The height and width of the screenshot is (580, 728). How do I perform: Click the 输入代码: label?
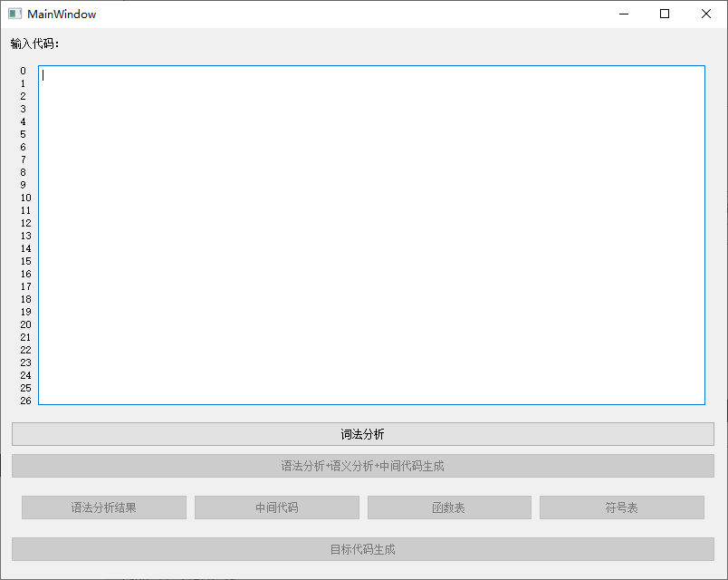[34, 43]
